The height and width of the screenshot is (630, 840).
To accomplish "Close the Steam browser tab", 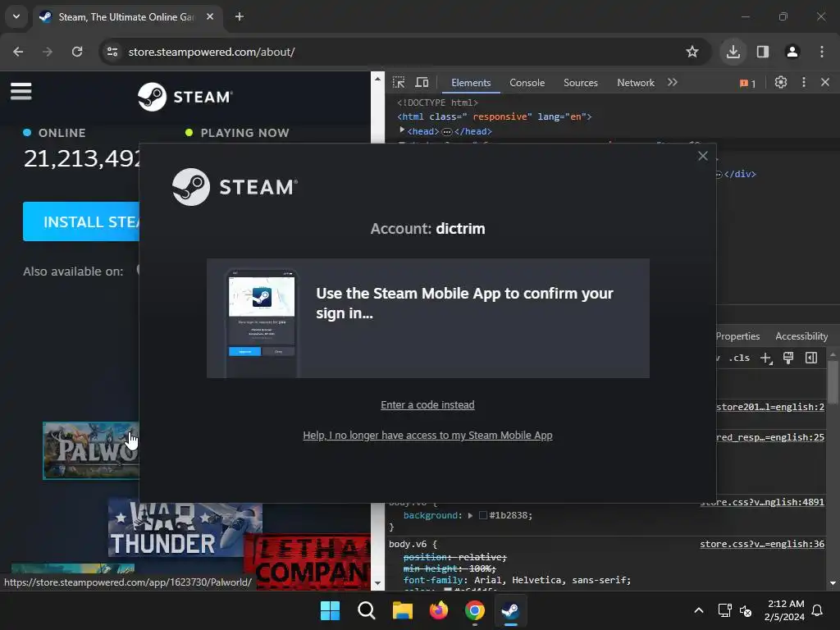I will click(210, 16).
